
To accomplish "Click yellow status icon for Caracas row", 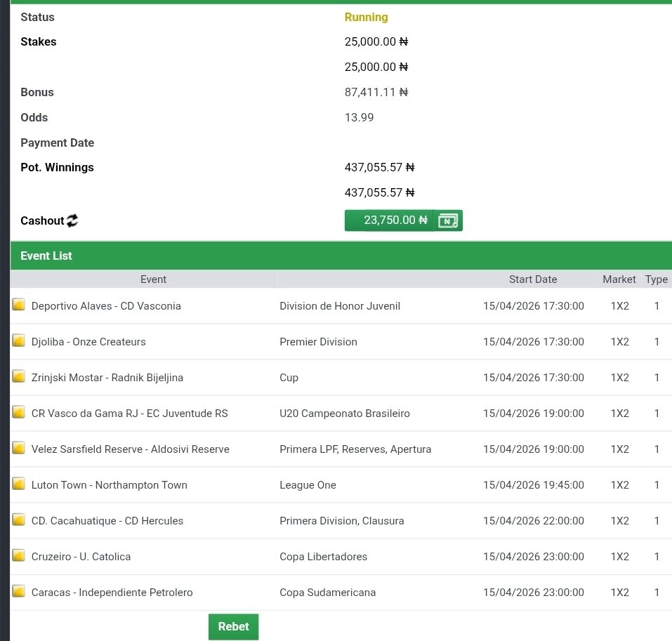I will pyautogui.click(x=18, y=591).
